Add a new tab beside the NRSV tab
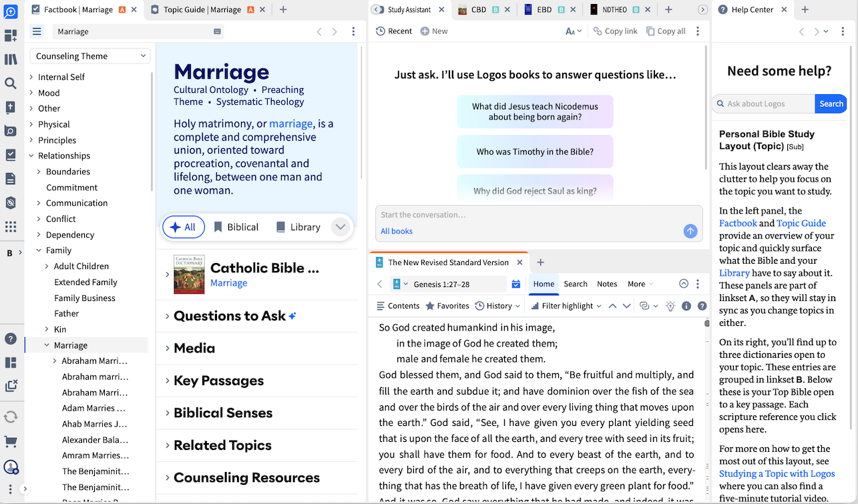 pyautogui.click(x=541, y=262)
